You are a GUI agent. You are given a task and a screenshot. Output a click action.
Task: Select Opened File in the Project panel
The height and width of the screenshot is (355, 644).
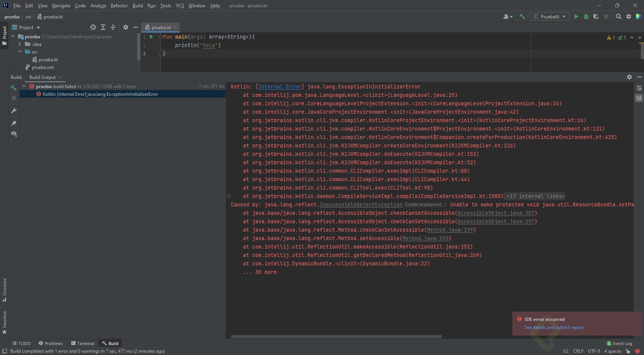(93, 27)
